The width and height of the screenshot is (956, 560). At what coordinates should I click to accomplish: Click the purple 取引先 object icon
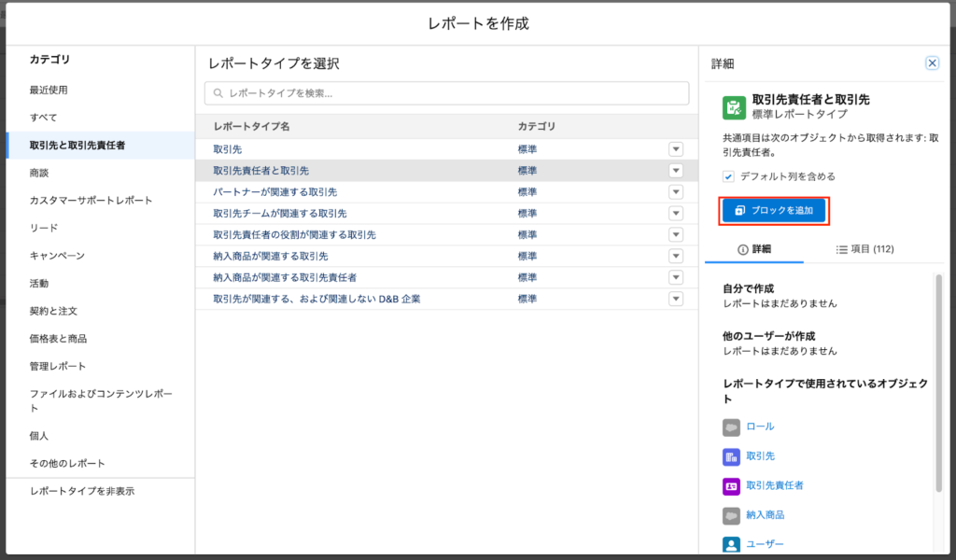(x=731, y=456)
